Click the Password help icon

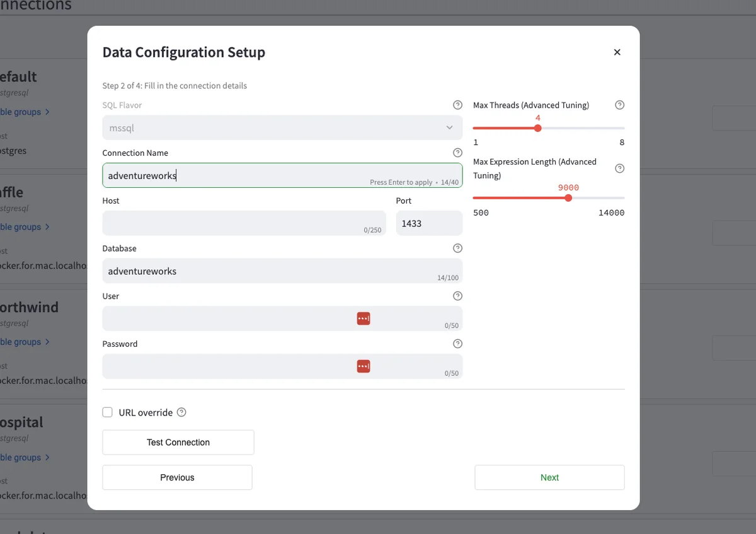click(457, 344)
